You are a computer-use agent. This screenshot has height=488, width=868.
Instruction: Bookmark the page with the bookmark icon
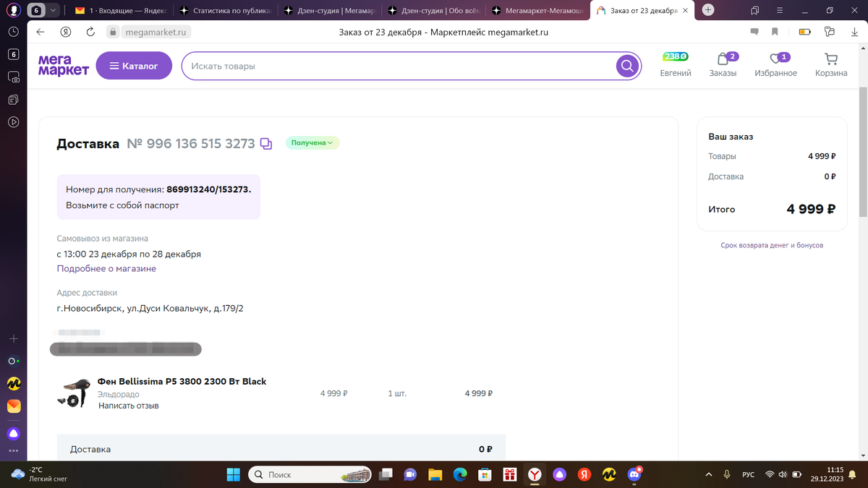(x=775, y=32)
